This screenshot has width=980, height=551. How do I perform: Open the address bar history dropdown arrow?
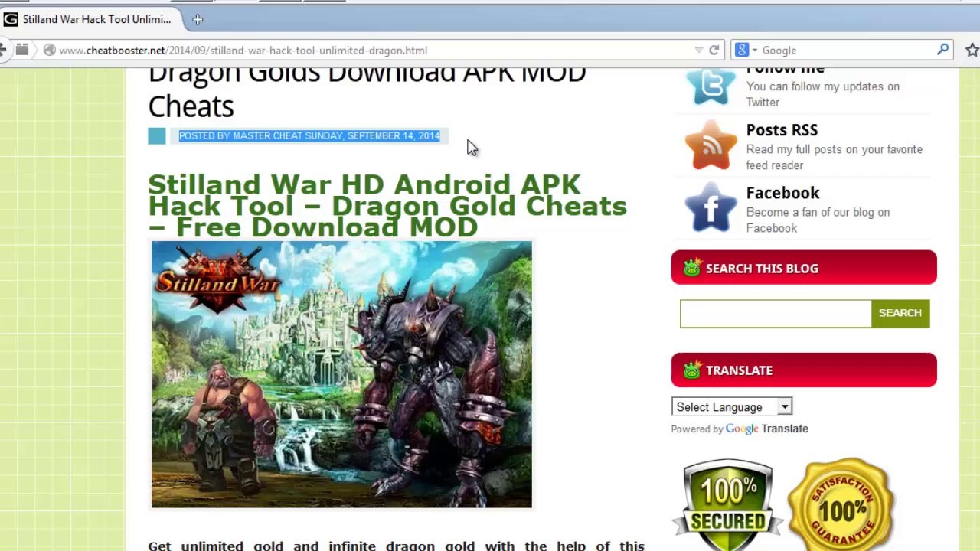[698, 51]
